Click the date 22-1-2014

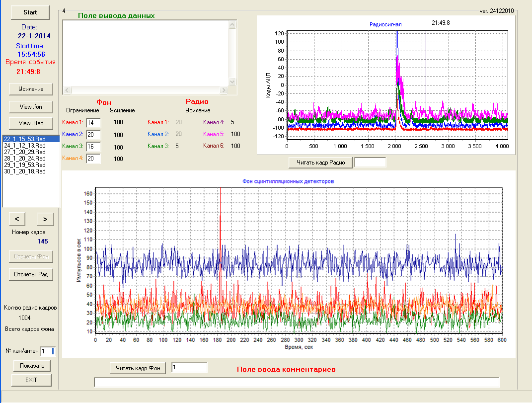coord(34,36)
